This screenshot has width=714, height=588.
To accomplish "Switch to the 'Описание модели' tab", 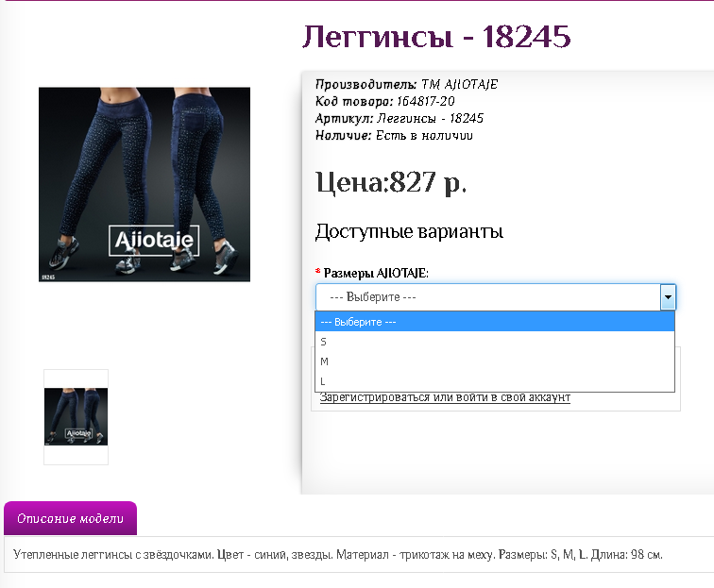I will click(71, 519).
